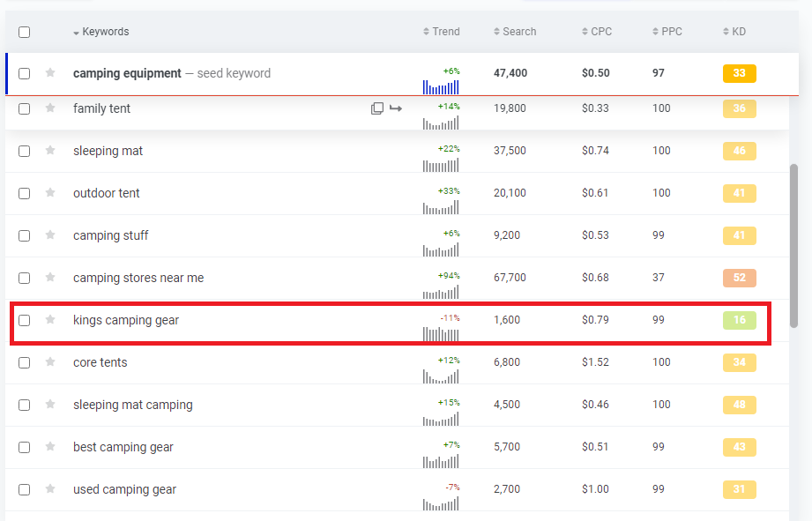Sort by the KD column header
The image size is (812, 521).
tap(734, 32)
